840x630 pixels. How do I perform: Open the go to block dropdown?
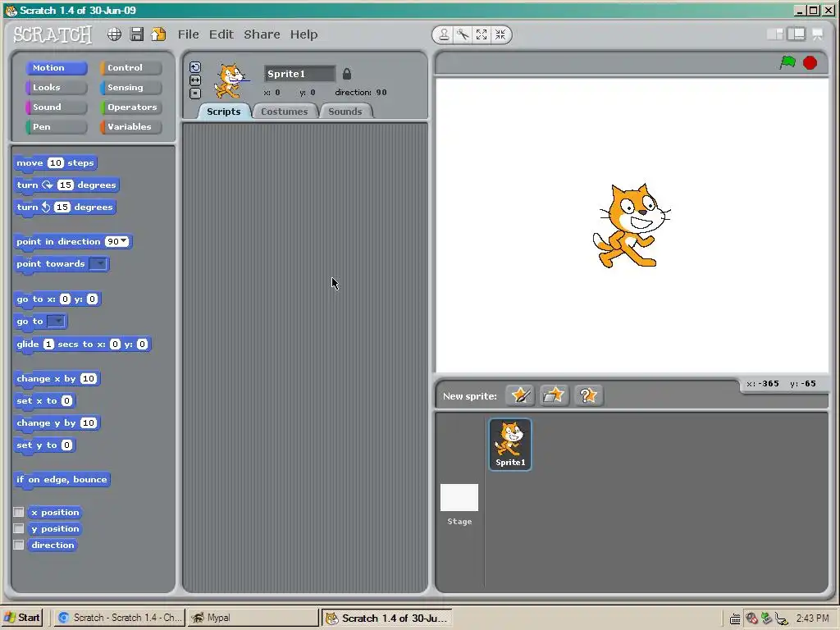click(x=57, y=321)
